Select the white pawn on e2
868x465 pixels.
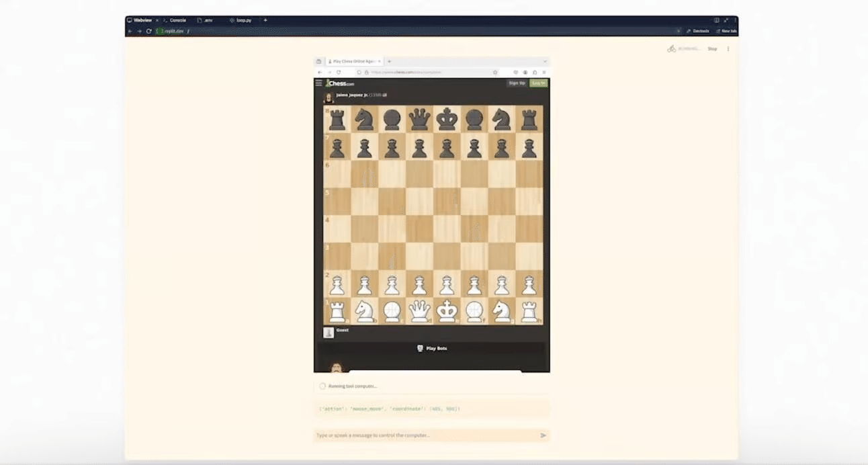(x=447, y=285)
